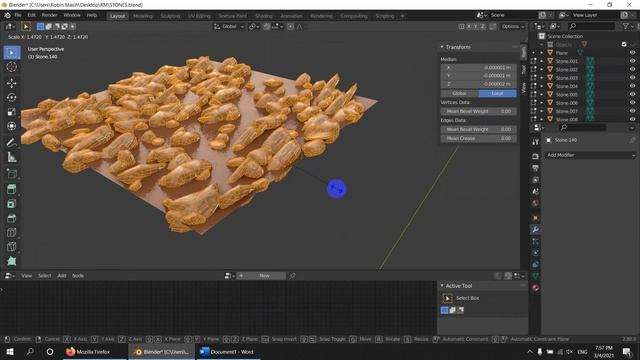Click the Blender logo menu icon

click(x=7, y=16)
